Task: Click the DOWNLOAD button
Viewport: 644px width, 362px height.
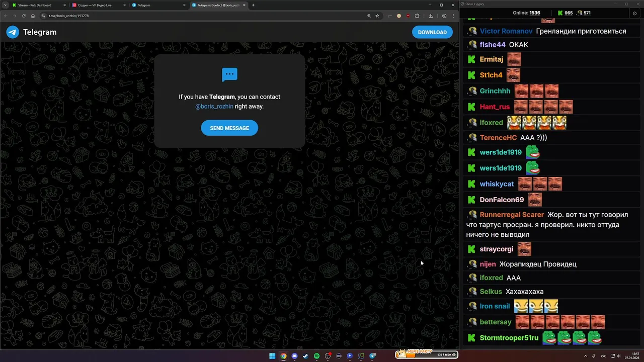Action: pyautogui.click(x=432, y=32)
